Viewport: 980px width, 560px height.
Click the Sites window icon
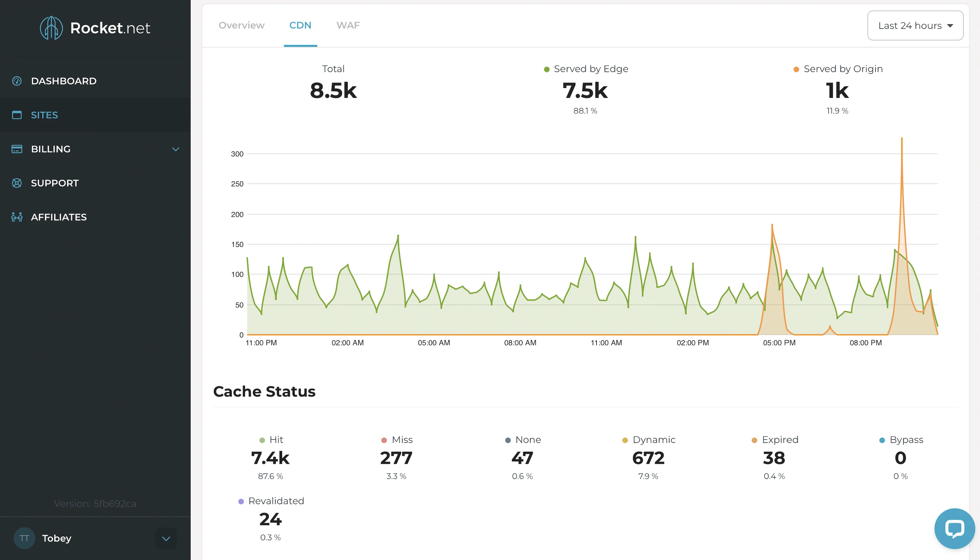[17, 115]
